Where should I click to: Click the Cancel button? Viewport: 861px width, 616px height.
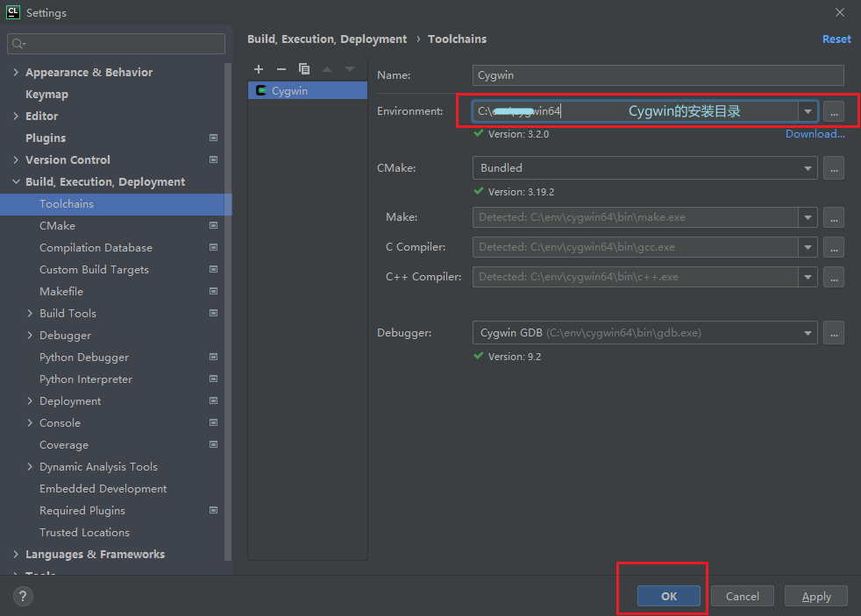point(743,596)
